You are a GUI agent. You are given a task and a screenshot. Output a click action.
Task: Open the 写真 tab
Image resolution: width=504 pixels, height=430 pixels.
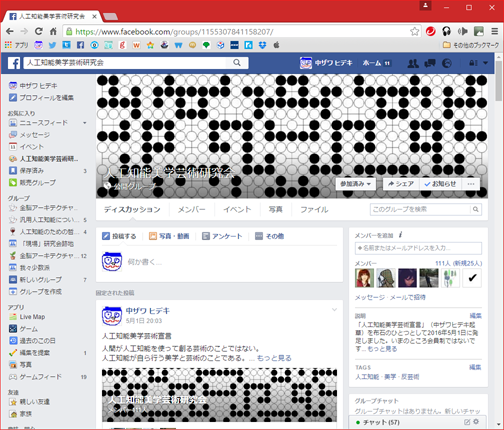point(276,209)
